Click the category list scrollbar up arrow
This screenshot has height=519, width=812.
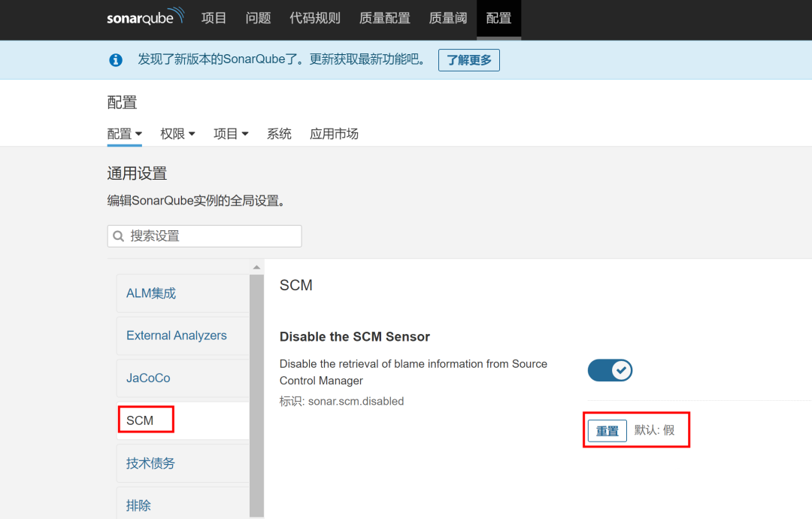[x=256, y=268]
